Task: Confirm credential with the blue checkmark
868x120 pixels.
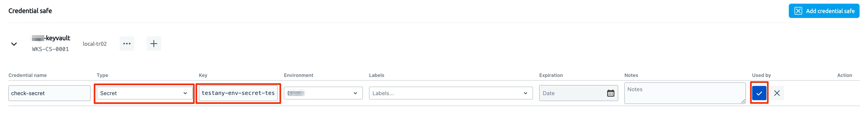Action: click(759, 93)
